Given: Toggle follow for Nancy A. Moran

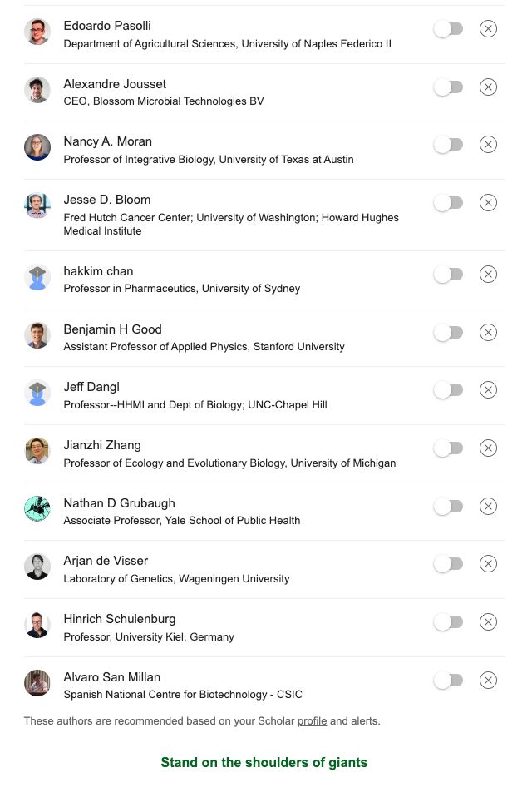Looking at the screenshot, I should pos(448,144).
